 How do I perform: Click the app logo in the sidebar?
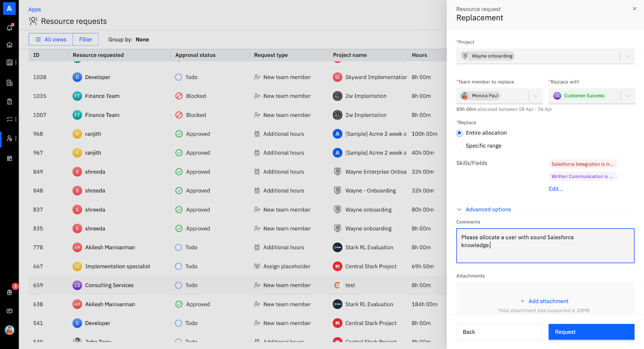click(x=9, y=8)
